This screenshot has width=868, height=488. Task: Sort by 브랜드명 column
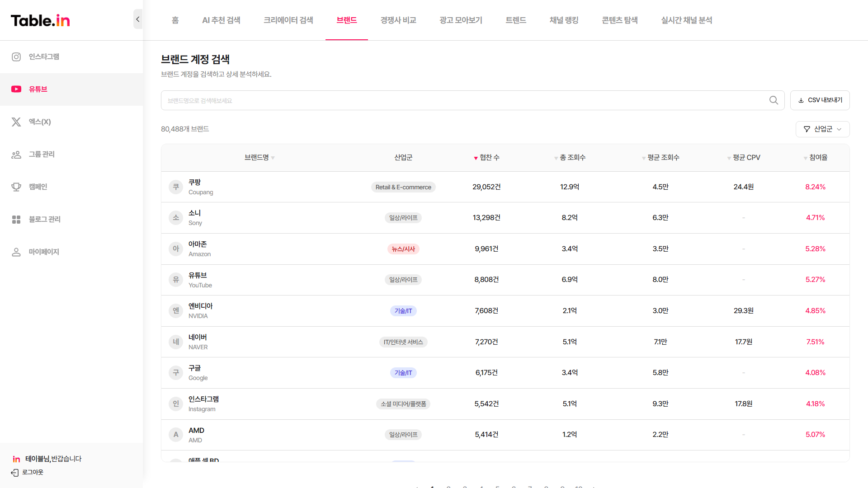click(259, 158)
